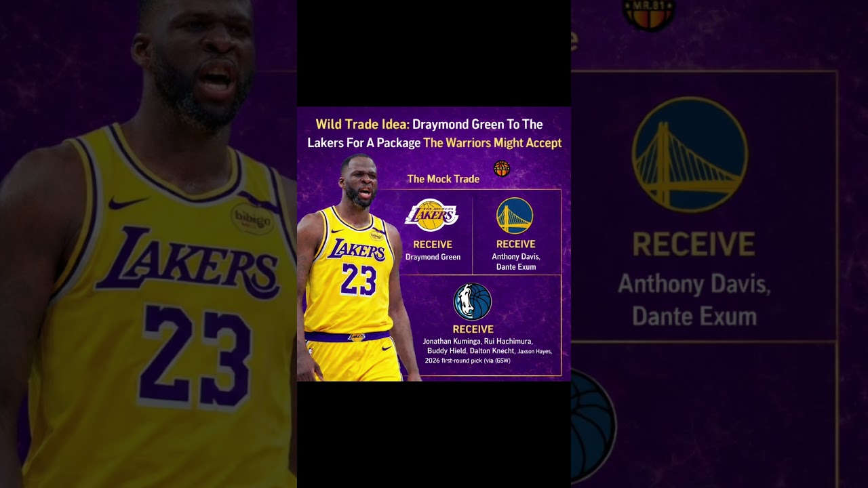
Task: Click the large blurred "Anthony Davis," text at right
Action: pyautogui.click(x=694, y=285)
